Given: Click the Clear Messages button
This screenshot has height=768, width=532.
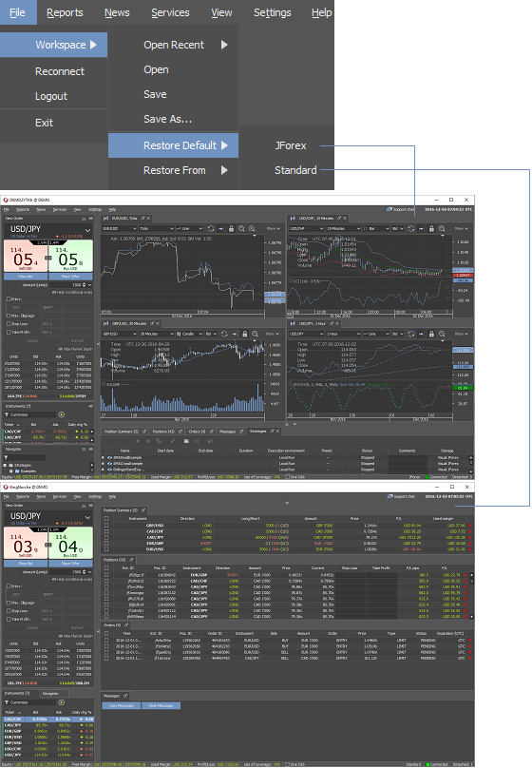Looking at the screenshot, I should click(x=161, y=705).
